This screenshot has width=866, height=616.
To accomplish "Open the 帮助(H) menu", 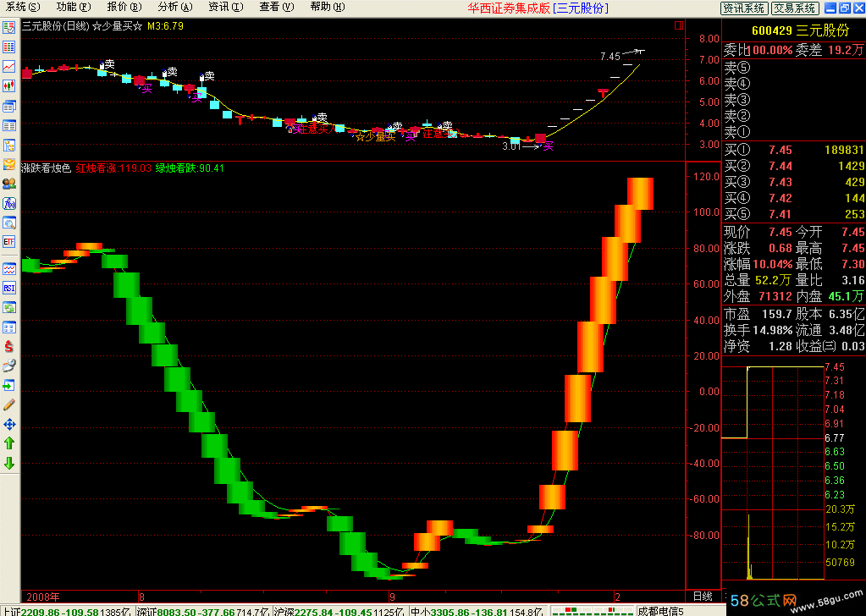I will pyautogui.click(x=328, y=7).
